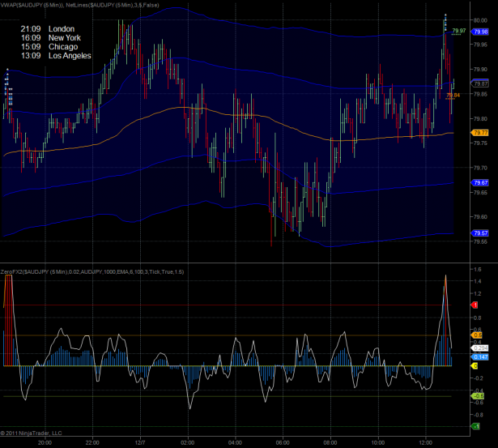Select the red level 1 oscillator marker

(476, 305)
